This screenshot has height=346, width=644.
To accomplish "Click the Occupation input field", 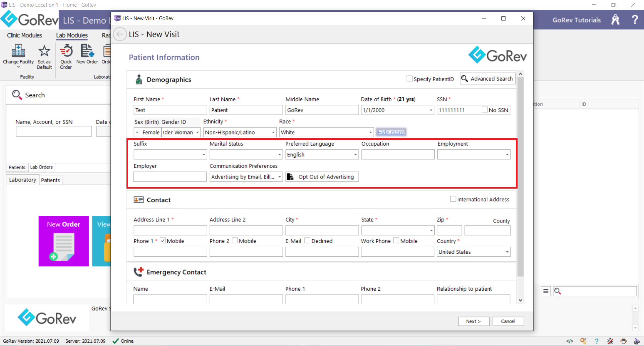I will tap(398, 155).
